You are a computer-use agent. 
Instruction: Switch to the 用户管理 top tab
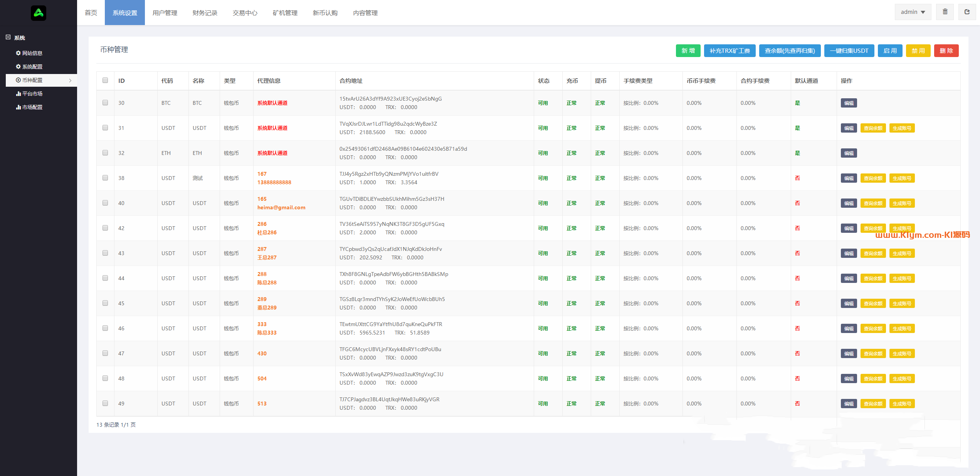[165, 13]
